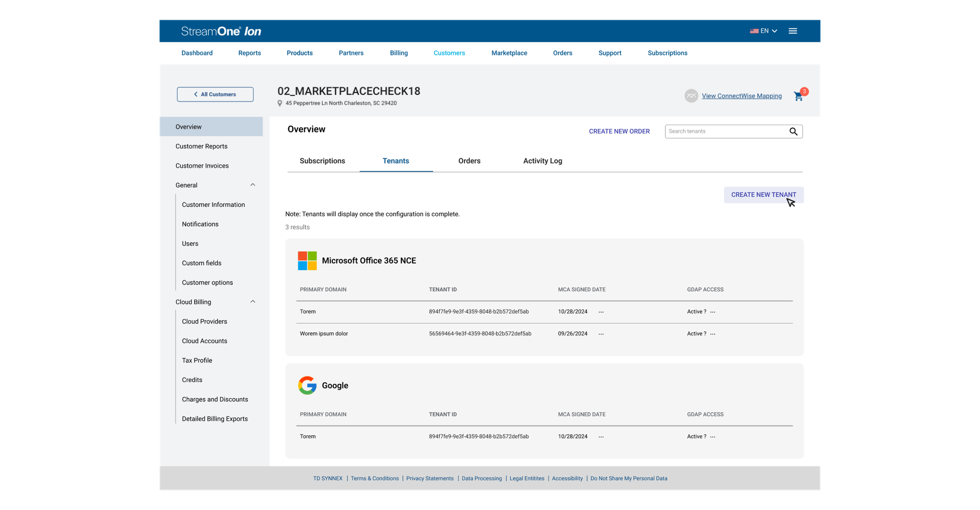Open GDAP access options for Worem ipsum dolor
The height and width of the screenshot is (510, 980).
(713, 334)
